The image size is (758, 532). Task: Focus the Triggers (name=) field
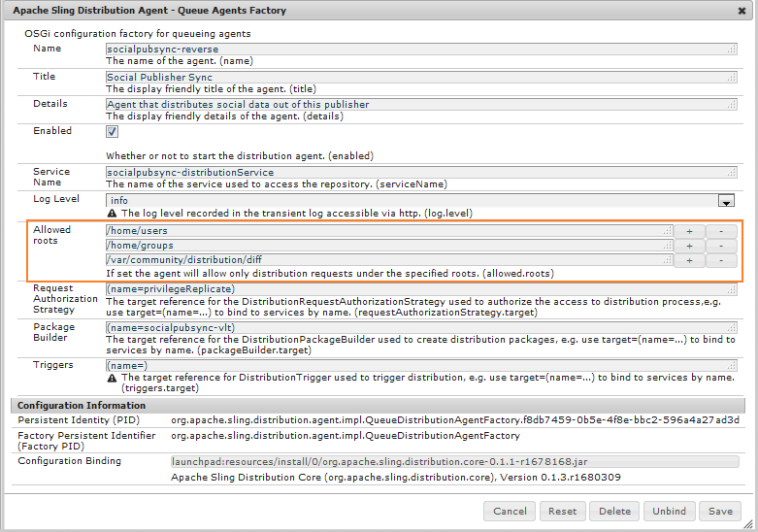tap(421, 365)
